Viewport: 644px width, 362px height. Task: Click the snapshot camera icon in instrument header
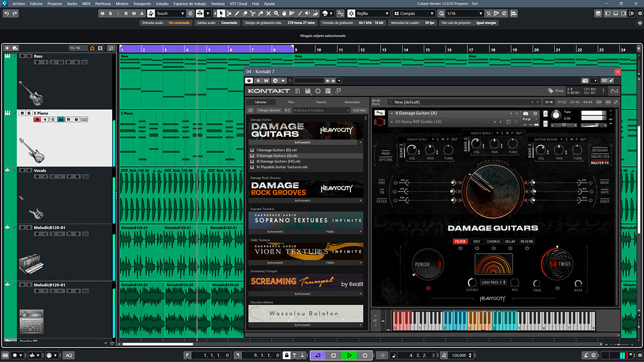525,114
